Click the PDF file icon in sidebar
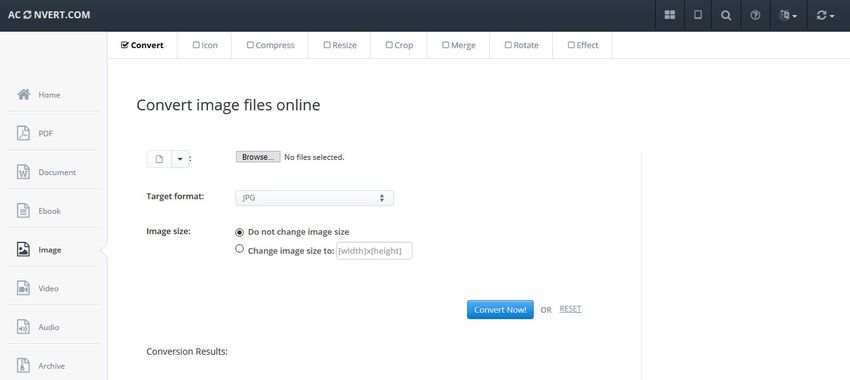This screenshot has width=850, height=380. (23, 133)
